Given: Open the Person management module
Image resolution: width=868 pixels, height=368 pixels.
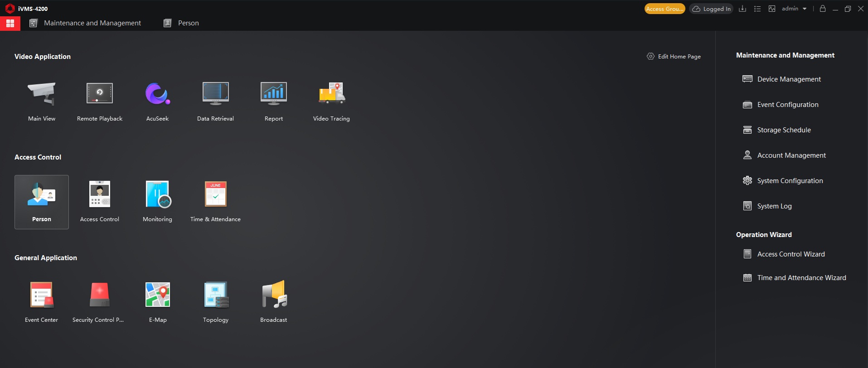Looking at the screenshot, I should coord(42,202).
